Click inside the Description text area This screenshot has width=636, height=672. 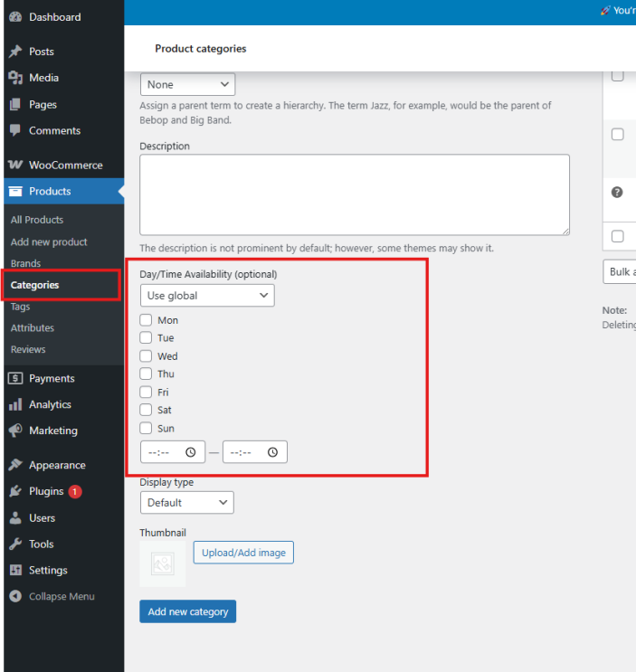coord(354,194)
